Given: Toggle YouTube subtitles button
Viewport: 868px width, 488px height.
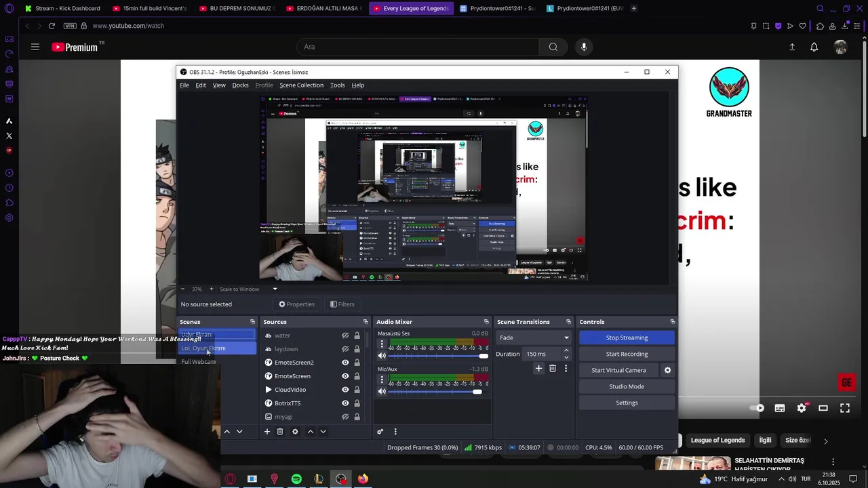Looking at the screenshot, I should (780, 408).
